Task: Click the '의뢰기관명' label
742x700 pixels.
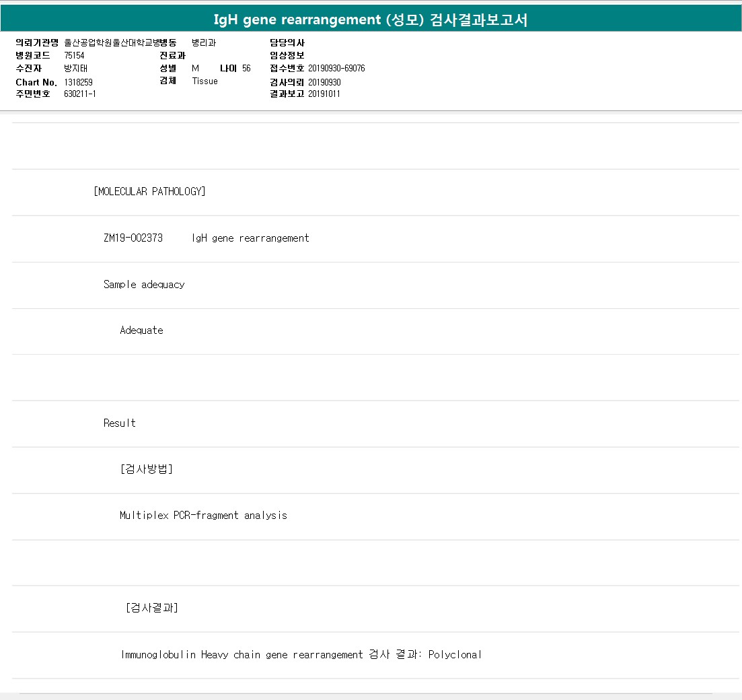Action: coord(37,42)
